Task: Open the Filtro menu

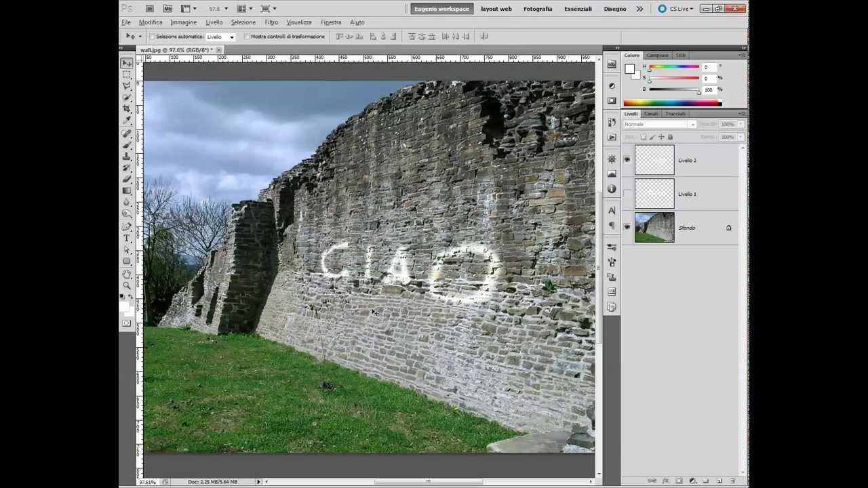Action: click(x=271, y=22)
